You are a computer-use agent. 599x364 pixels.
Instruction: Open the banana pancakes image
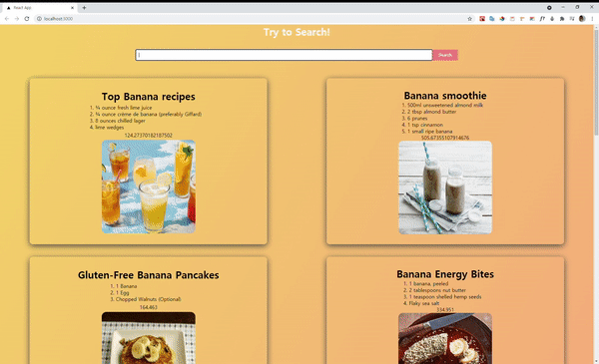148,338
